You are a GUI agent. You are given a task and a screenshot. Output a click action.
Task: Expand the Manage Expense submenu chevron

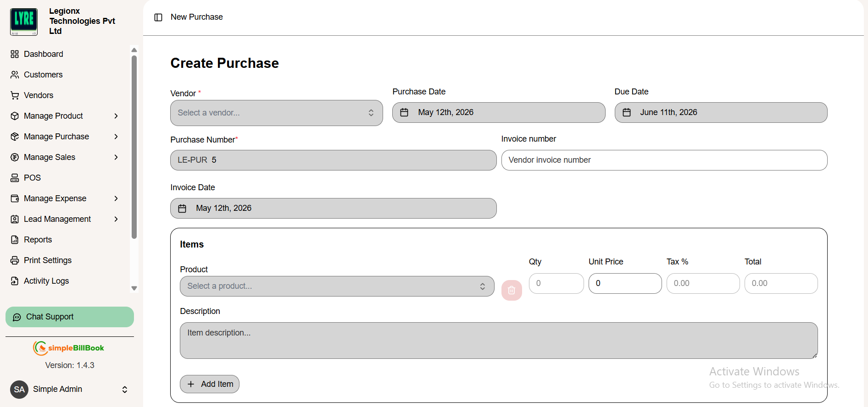pos(116,198)
